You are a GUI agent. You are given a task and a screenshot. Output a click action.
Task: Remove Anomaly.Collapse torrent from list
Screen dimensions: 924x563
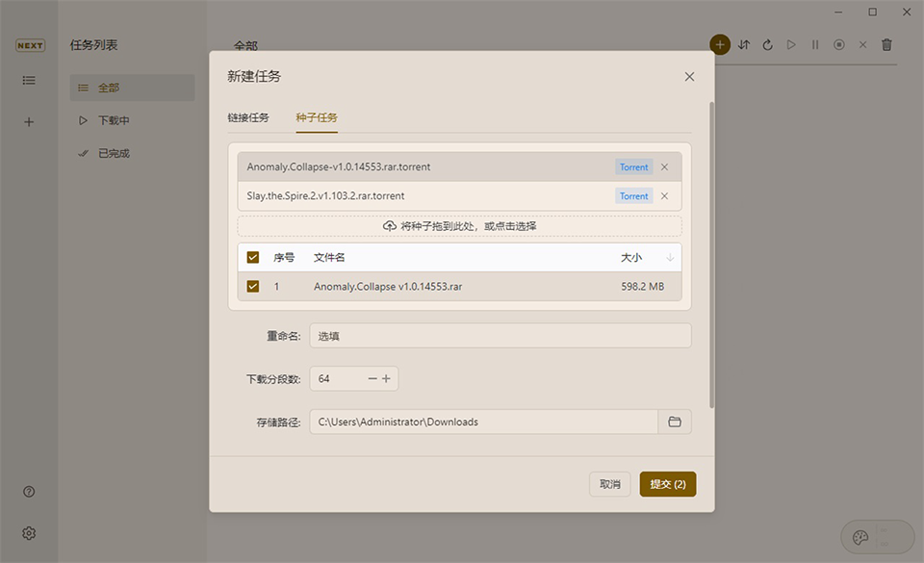click(x=664, y=166)
